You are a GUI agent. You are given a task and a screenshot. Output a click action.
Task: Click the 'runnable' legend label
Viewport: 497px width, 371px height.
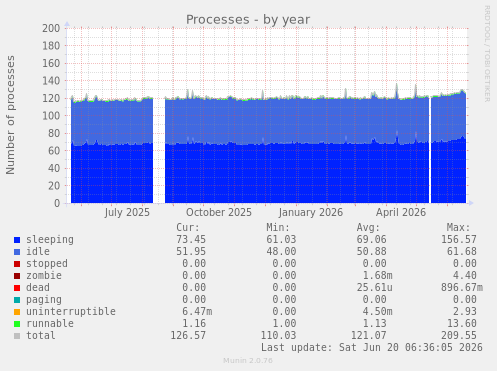[x=50, y=323]
